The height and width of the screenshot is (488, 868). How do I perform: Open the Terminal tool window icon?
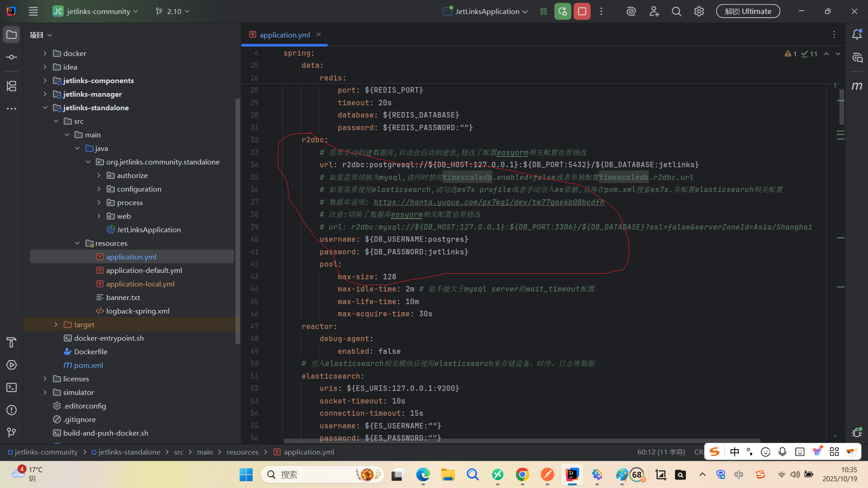click(12, 388)
